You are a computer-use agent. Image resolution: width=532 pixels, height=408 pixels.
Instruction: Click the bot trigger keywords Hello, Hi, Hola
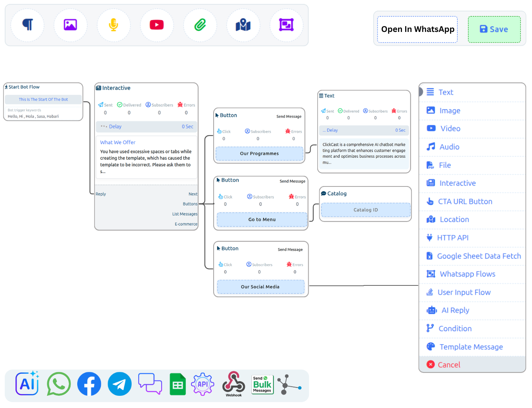33,117
